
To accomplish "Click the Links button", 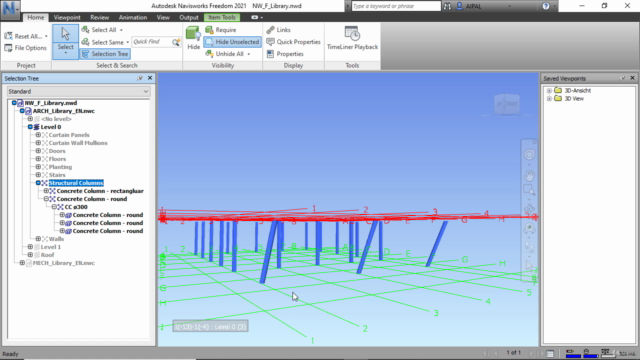I will (x=278, y=30).
